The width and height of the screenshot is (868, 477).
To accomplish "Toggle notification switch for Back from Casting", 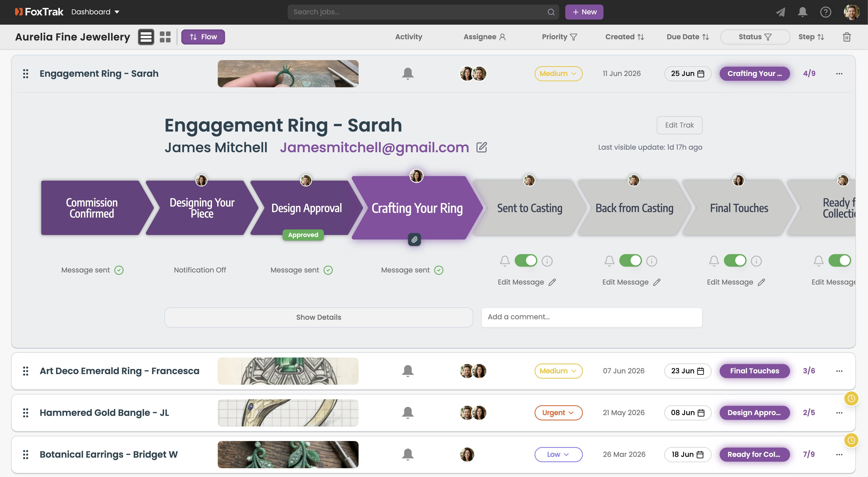I will point(630,260).
